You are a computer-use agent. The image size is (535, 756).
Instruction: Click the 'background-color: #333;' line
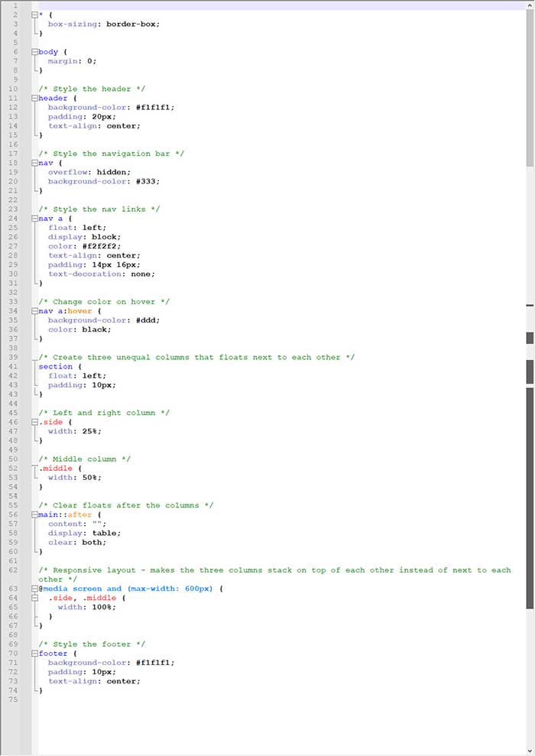tap(104, 182)
